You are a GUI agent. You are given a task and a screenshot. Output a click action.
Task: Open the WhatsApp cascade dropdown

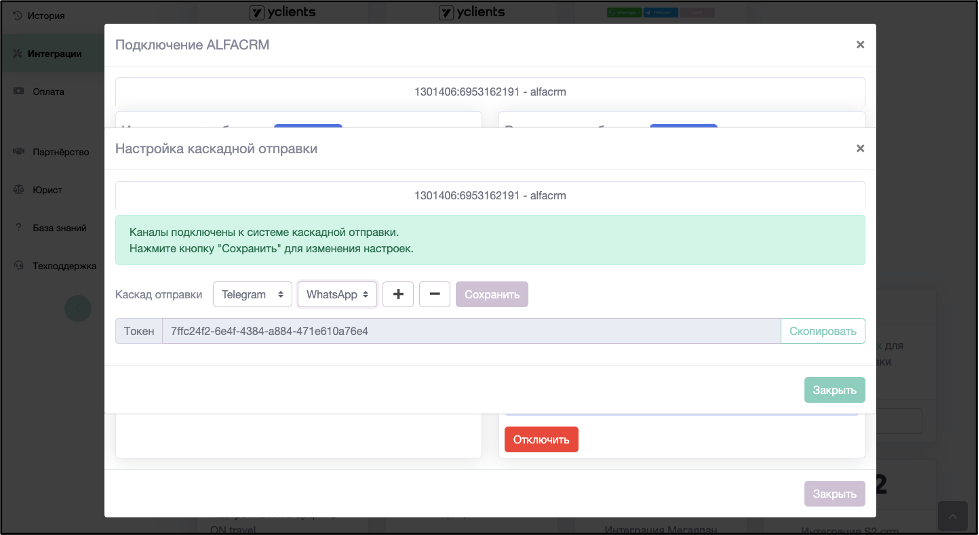pos(337,294)
